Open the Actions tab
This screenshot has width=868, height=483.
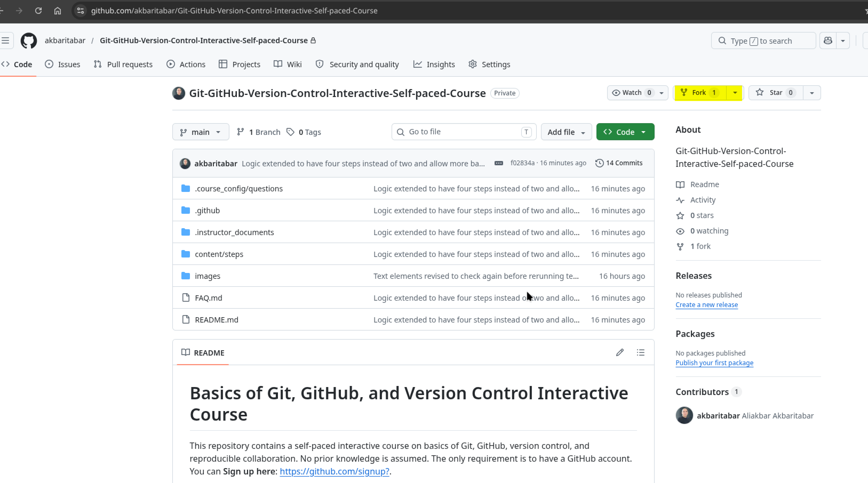coord(186,64)
